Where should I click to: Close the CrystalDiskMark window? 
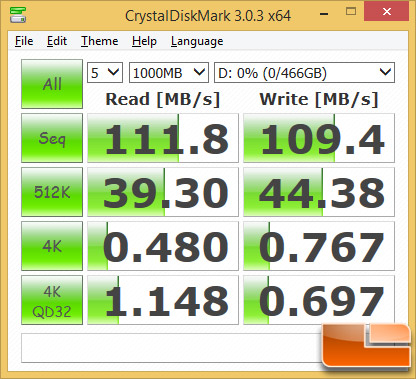tap(387, 12)
